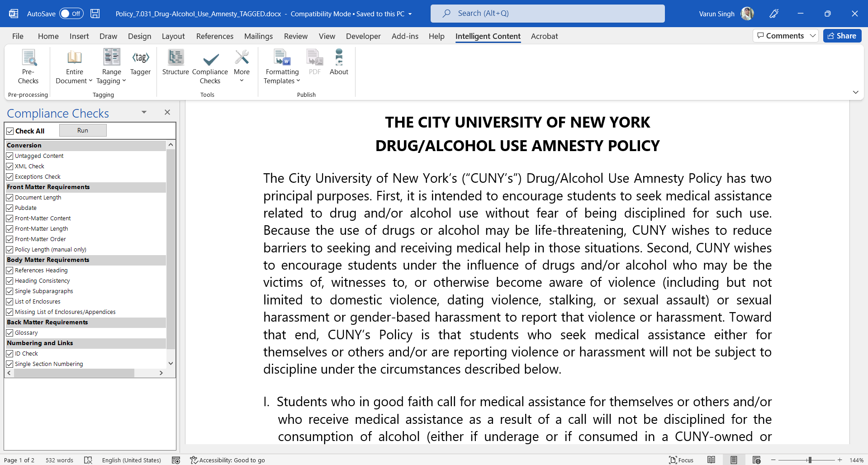Open the Structure tool

[x=175, y=62]
